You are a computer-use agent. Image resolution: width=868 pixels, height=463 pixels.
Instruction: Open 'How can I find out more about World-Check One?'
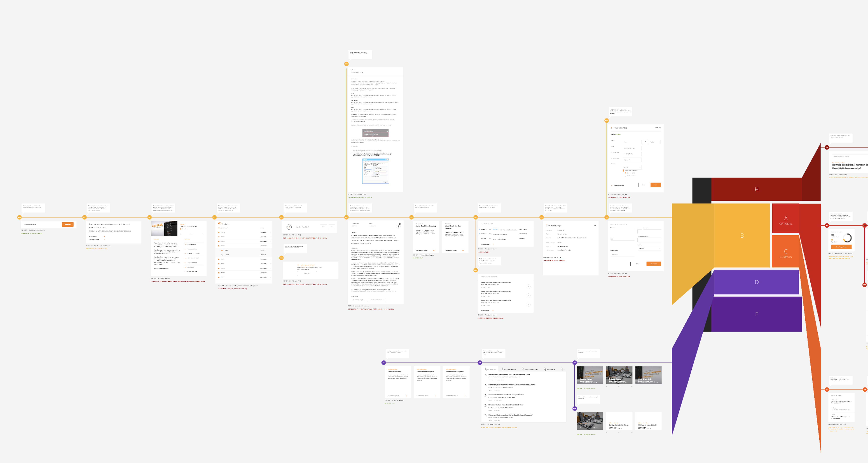click(x=506, y=405)
